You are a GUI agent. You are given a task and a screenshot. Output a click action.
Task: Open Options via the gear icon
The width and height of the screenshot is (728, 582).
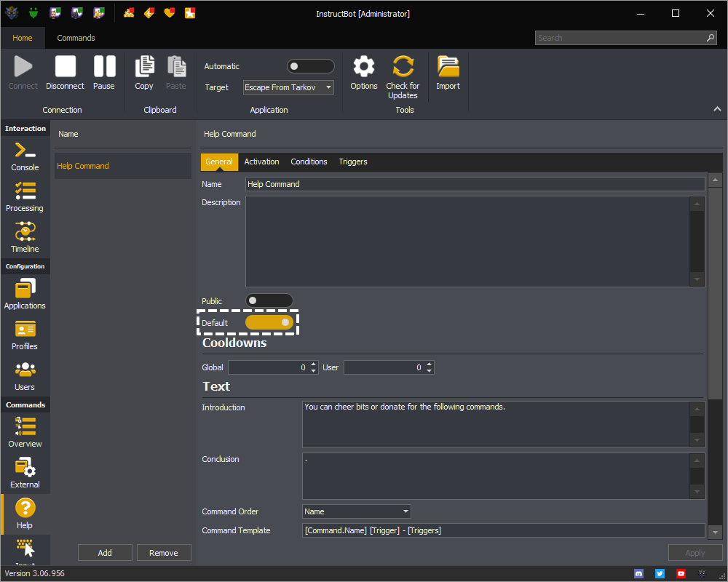pos(364,66)
